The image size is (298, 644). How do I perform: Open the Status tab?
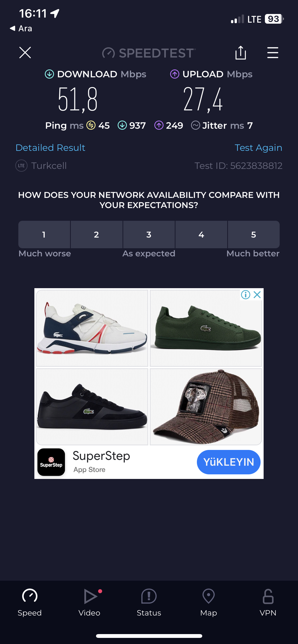click(149, 603)
